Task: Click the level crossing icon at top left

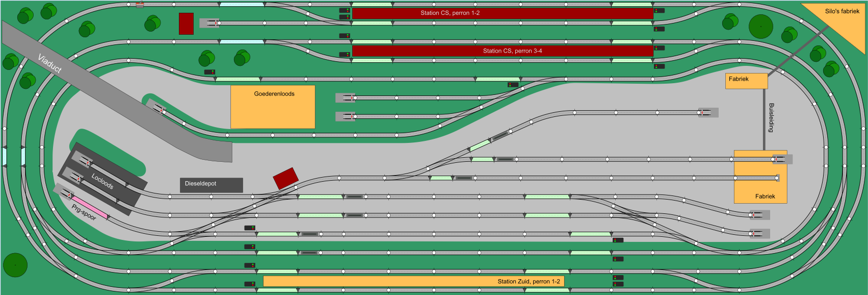Action: [x=140, y=5]
